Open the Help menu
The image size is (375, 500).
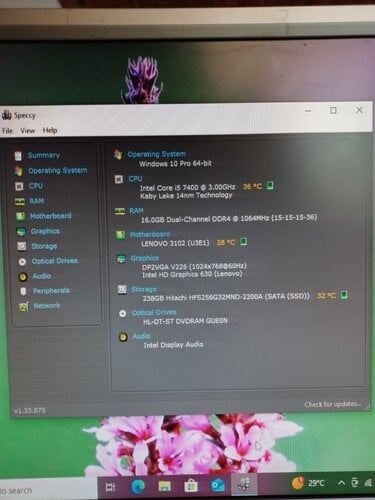pyautogui.click(x=50, y=130)
